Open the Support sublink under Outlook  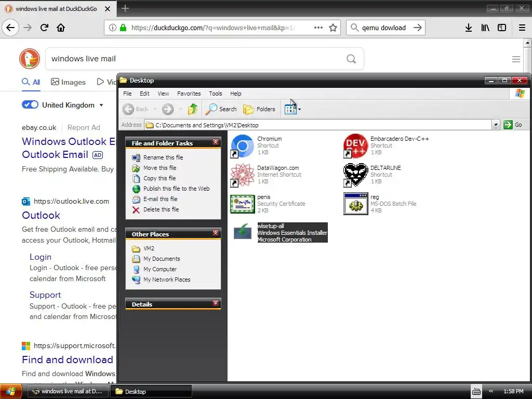45,295
